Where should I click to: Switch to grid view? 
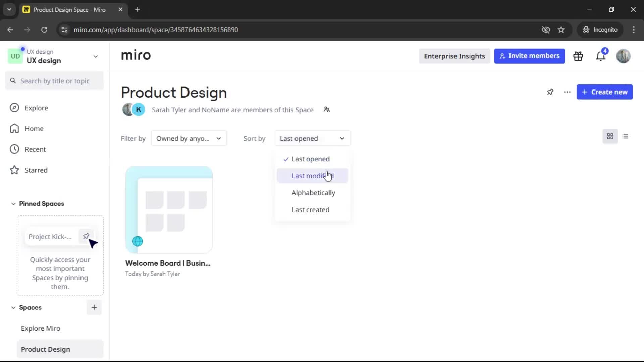(x=610, y=136)
